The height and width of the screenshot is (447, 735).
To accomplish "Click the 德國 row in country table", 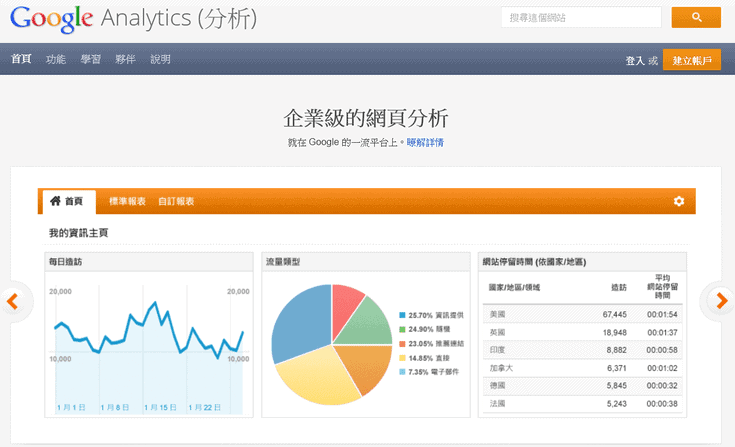I will [582, 386].
